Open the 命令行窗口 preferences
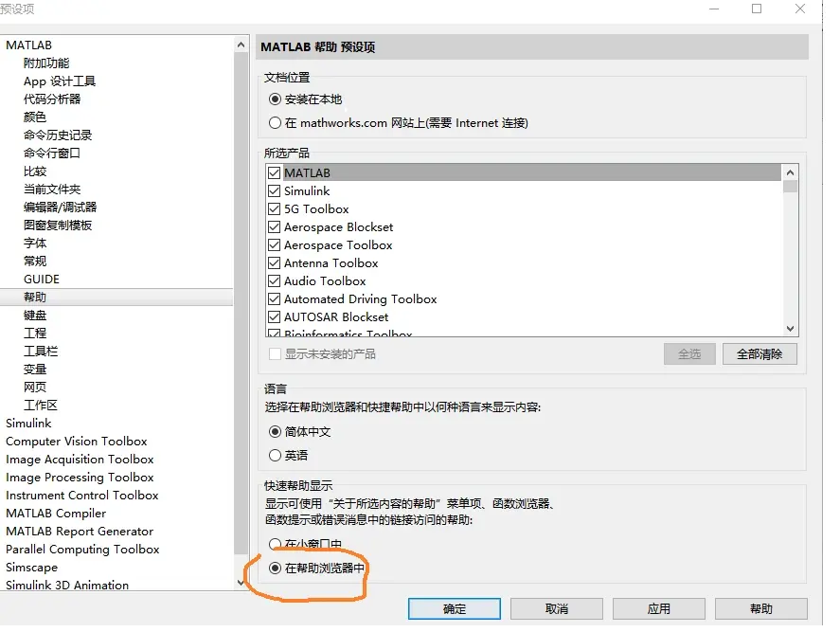The image size is (840, 632). [52, 153]
